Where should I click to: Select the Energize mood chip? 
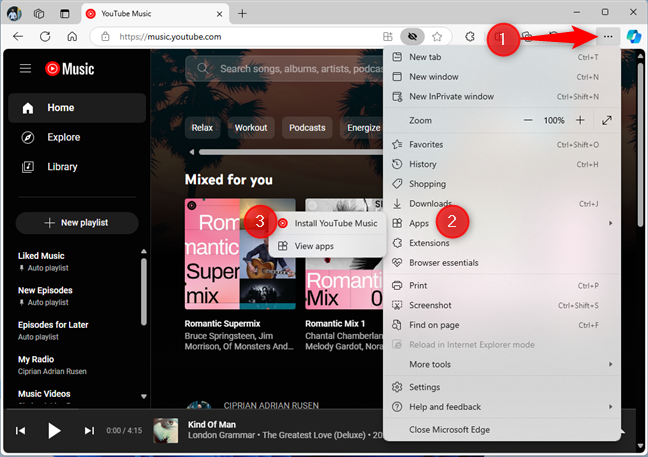[x=362, y=128]
